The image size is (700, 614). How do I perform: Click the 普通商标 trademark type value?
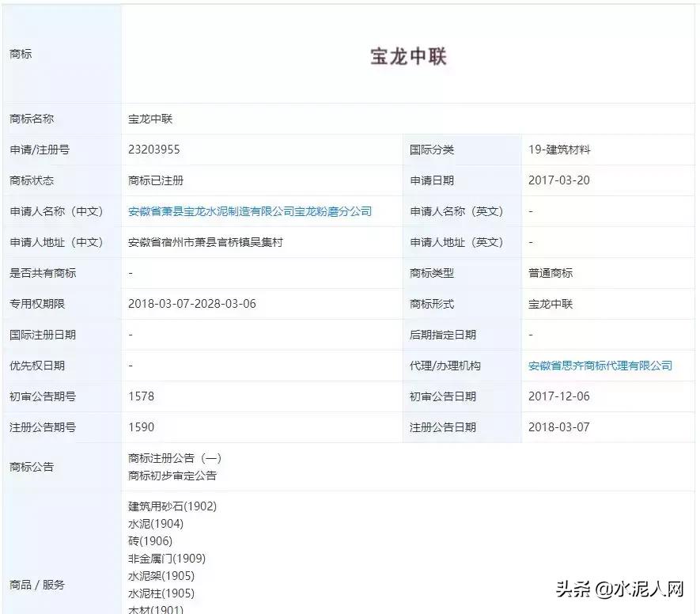pyautogui.click(x=551, y=273)
